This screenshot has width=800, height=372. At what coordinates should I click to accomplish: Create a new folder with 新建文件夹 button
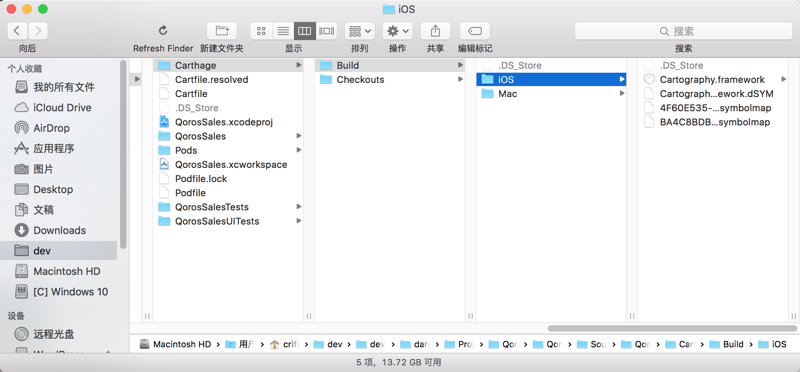coord(222,31)
